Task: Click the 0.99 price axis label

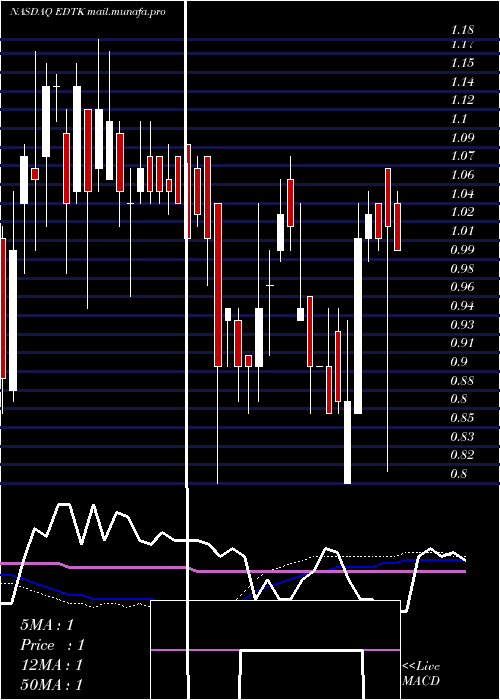Action: coord(462,250)
